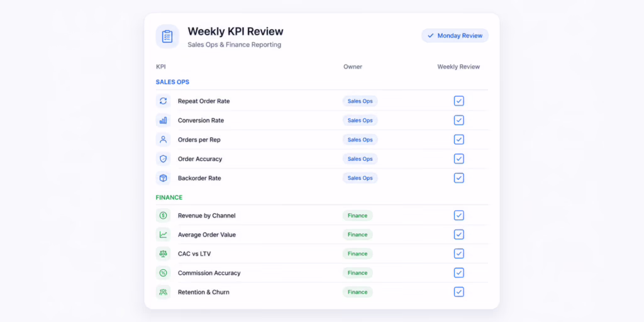Viewport: 644px width, 322px height.
Task: Select the Commission Accuracy label
Action: 209,273
